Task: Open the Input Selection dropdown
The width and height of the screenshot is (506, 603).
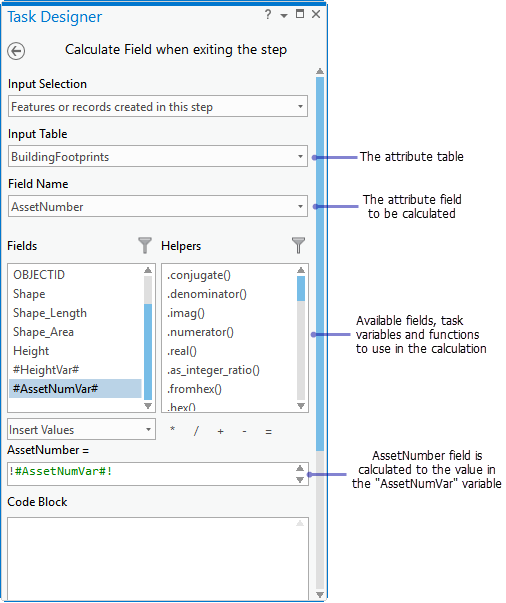Action: (158, 106)
